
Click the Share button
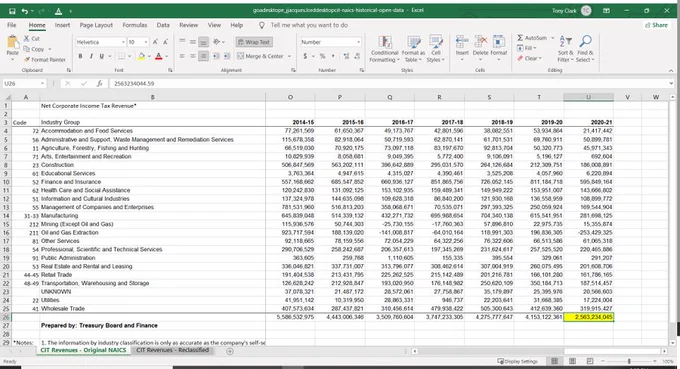[656, 25]
